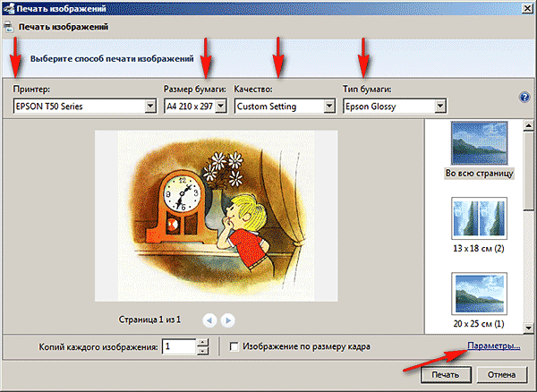Enable the Изображение по размеру кадра checkbox
537x392 pixels.
click(x=234, y=346)
